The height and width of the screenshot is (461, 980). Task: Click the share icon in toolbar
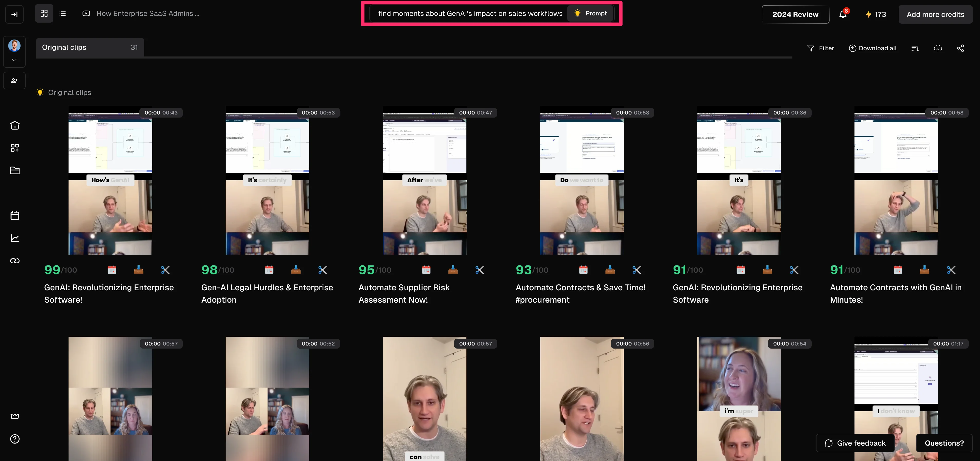point(960,48)
